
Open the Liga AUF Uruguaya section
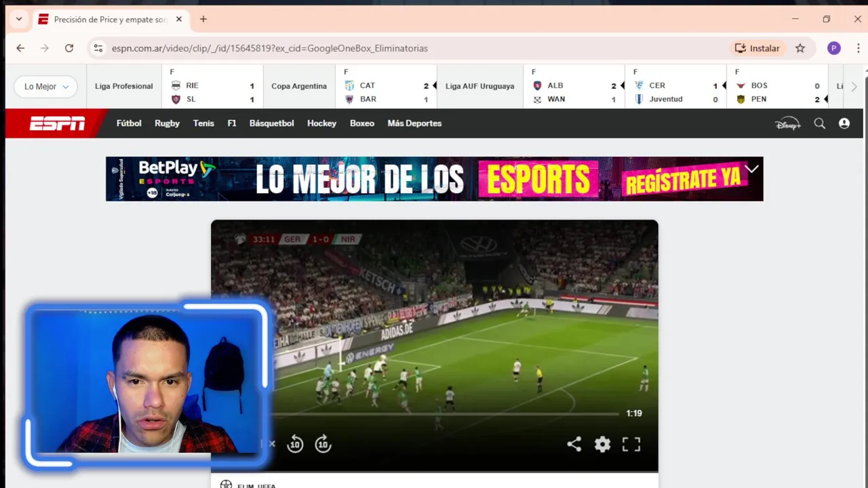pyautogui.click(x=480, y=86)
